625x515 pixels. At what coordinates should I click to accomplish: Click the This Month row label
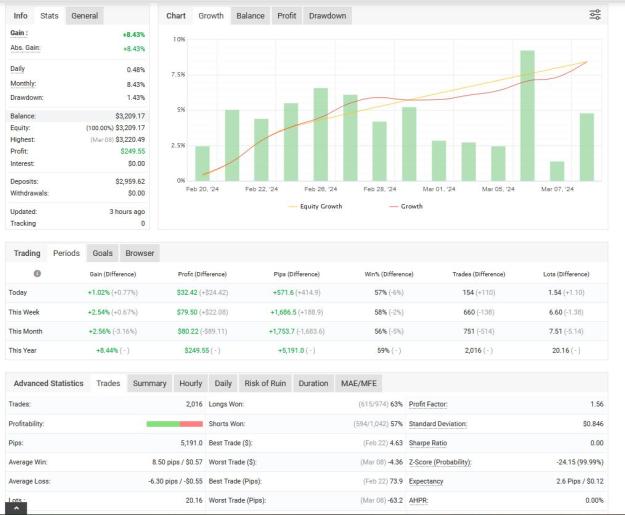[25, 331]
